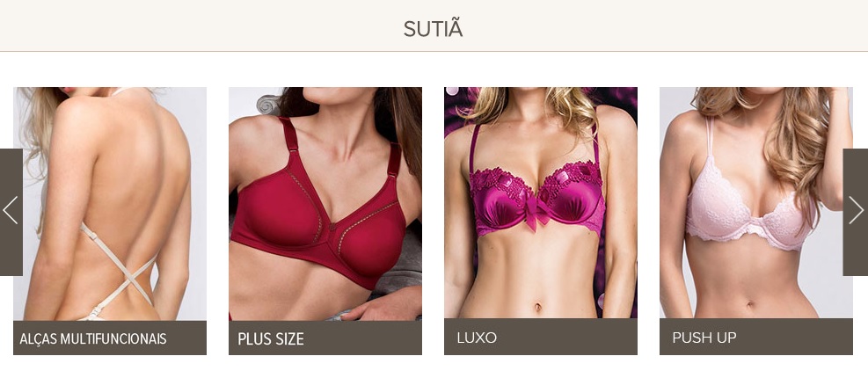Click the PLUS SIZE caption label
868x378 pixels.
point(271,338)
